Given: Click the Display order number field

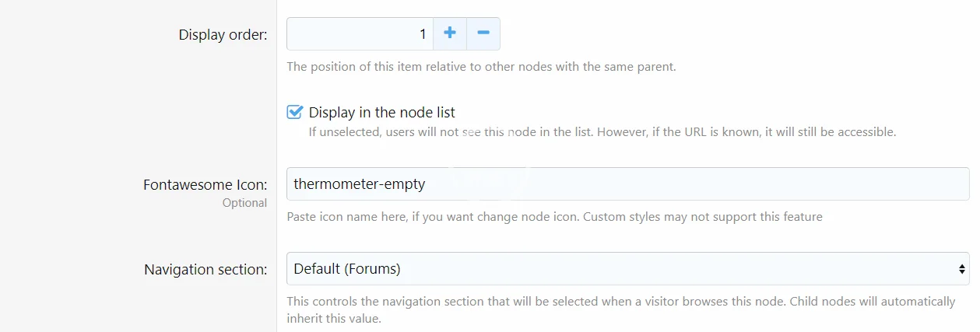Looking at the screenshot, I should click(x=358, y=34).
